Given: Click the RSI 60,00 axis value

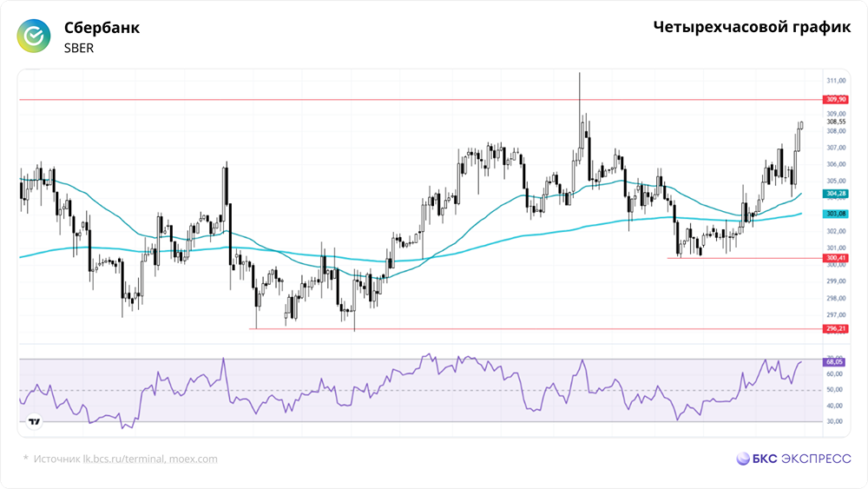Looking at the screenshot, I should point(834,374).
